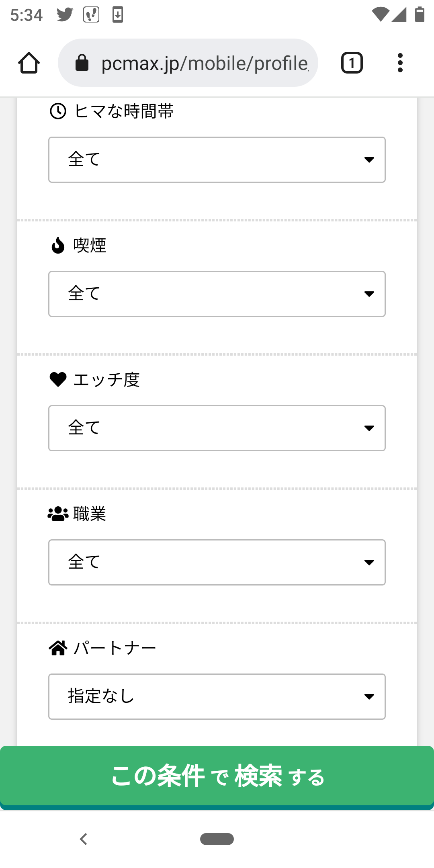Tap the home pill navigation handle
This screenshot has width=434, height=868.
pyautogui.click(x=217, y=839)
